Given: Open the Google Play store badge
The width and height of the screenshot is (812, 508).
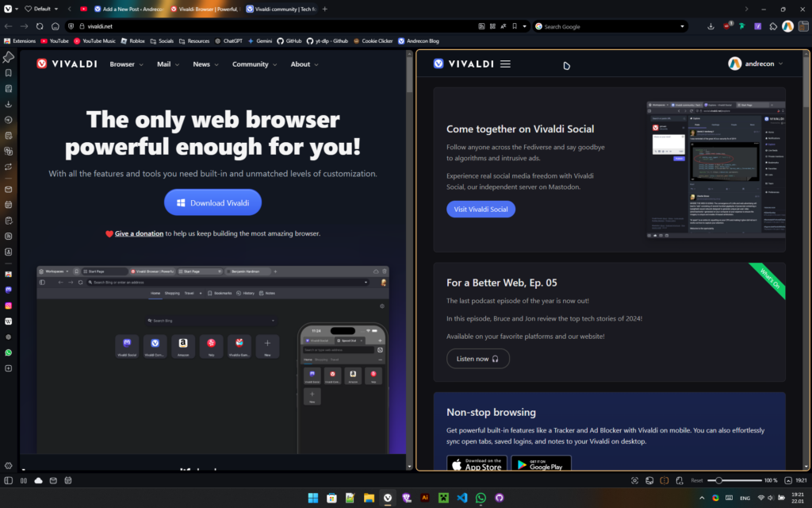Looking at the screenshot, I should [541, 464].
